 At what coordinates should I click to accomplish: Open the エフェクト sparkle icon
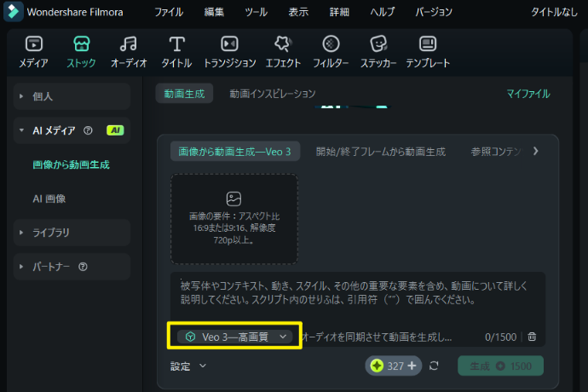pyautogui.click(x=283, y=44)
